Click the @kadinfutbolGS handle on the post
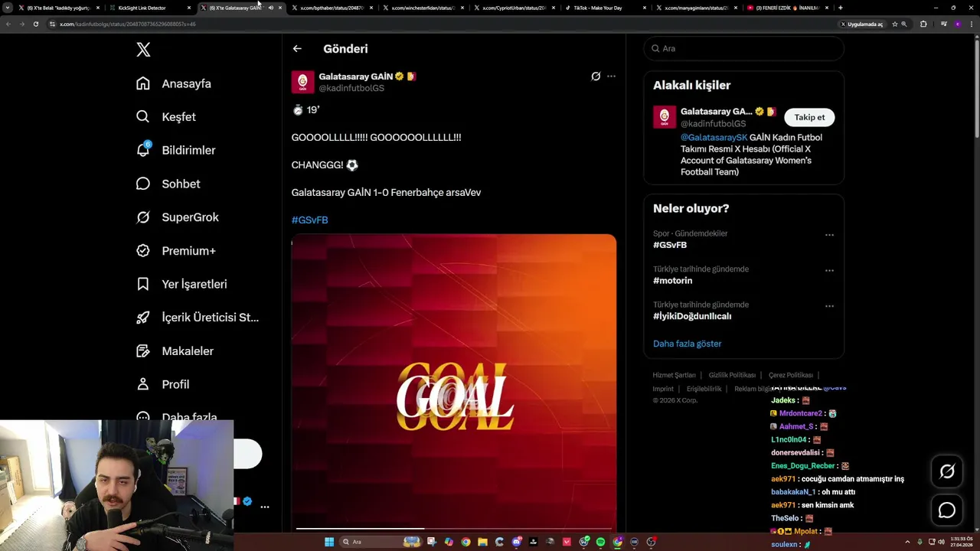This screenshot has width=980, height=551. 351,88
